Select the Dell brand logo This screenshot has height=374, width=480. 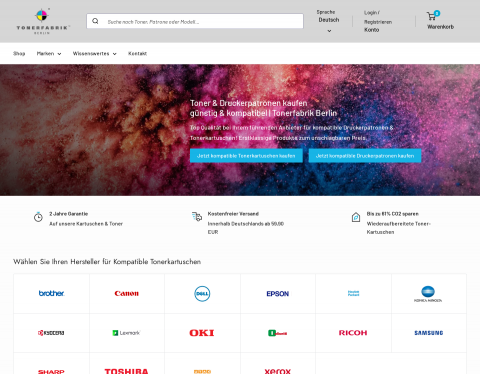click(x=202, y=293)
